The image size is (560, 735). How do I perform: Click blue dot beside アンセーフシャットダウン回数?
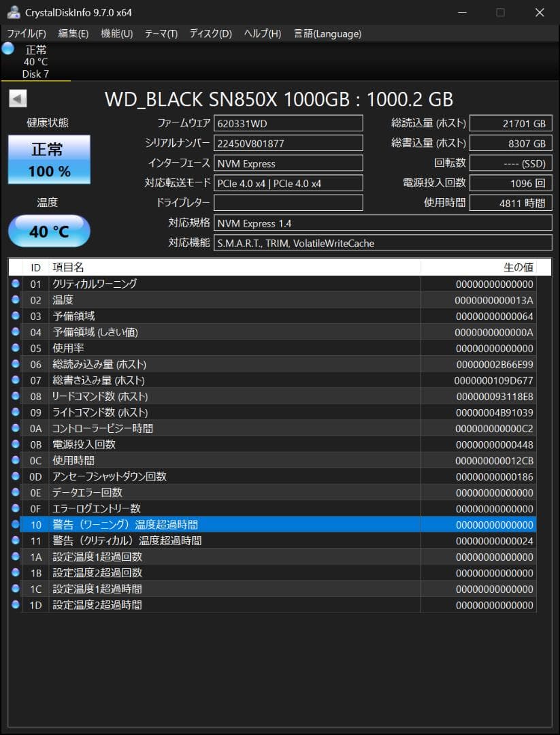pyautogui.click(x=15, y=476)
